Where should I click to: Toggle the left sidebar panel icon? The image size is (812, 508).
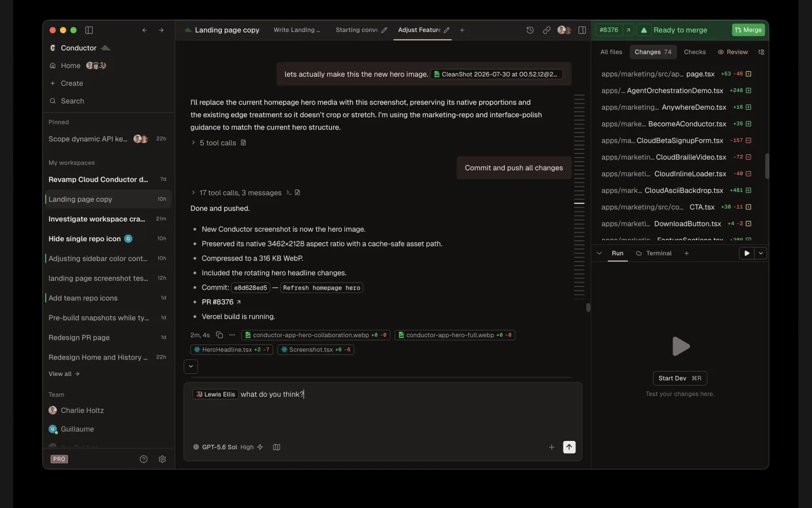click(89, 30)
